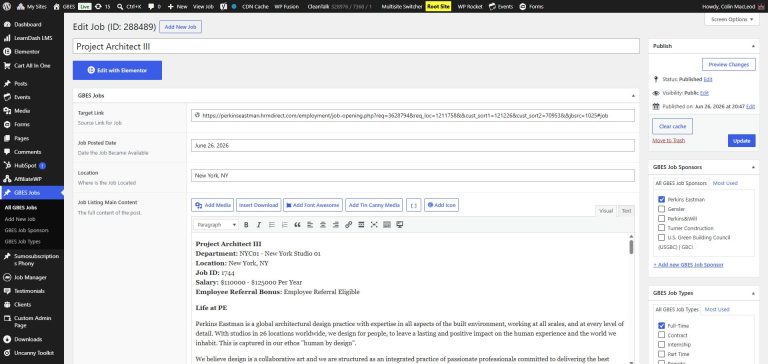Click the Clear cache button

[x=672, y=126]
